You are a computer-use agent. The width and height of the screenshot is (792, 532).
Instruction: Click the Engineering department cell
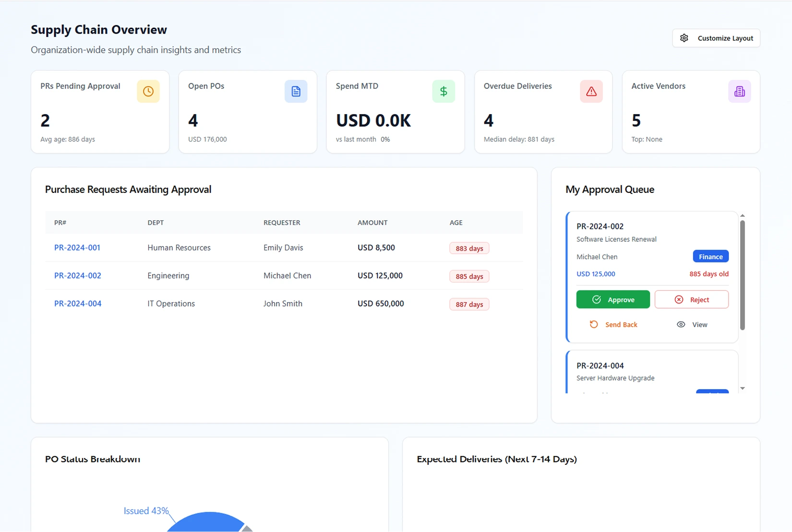click(x=168, y=276)
